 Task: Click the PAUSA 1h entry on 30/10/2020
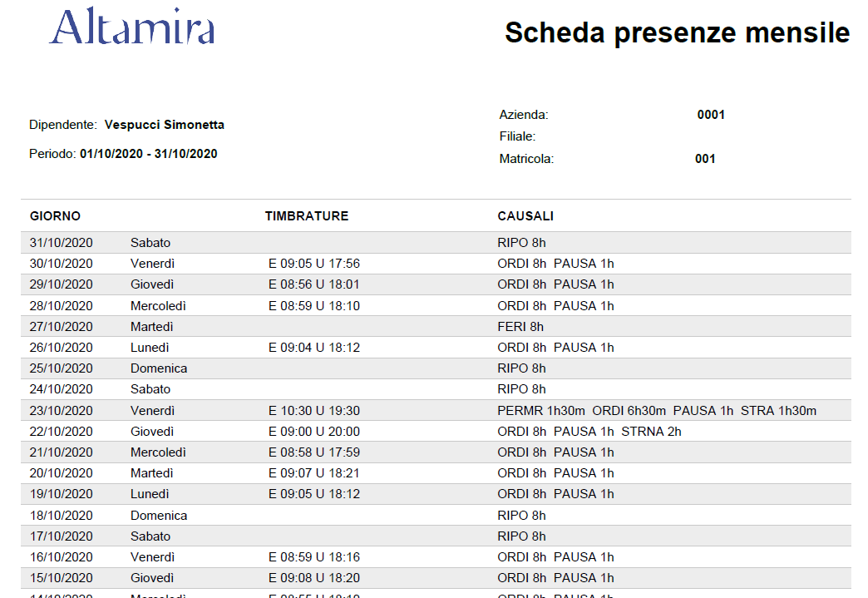pyautogui.click(x=584, y=263)
